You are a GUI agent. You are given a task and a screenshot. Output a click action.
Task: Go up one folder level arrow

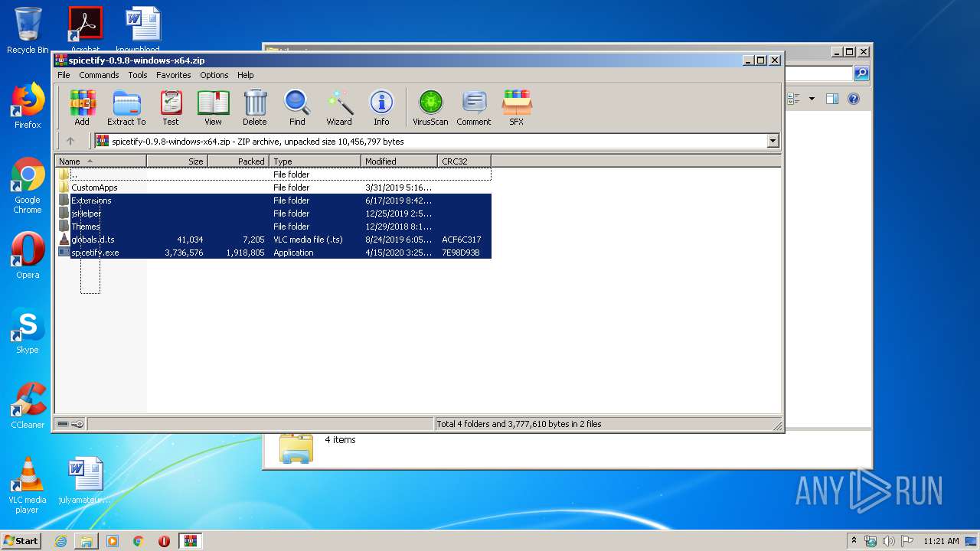pyautogui.click(x=70, y=141)
